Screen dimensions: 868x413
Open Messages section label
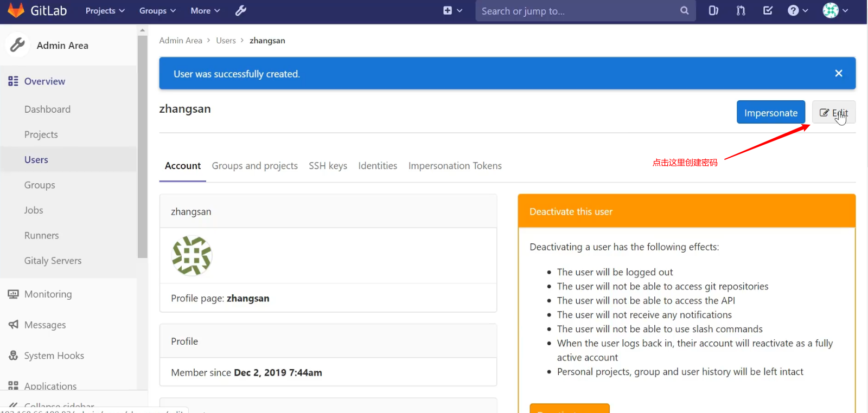[x=45, y=325]
